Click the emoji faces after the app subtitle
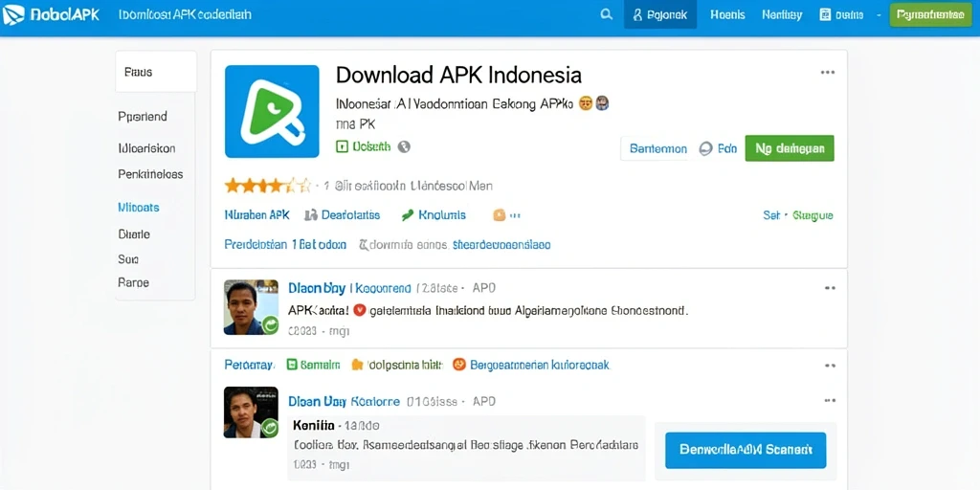 point(593,103)
